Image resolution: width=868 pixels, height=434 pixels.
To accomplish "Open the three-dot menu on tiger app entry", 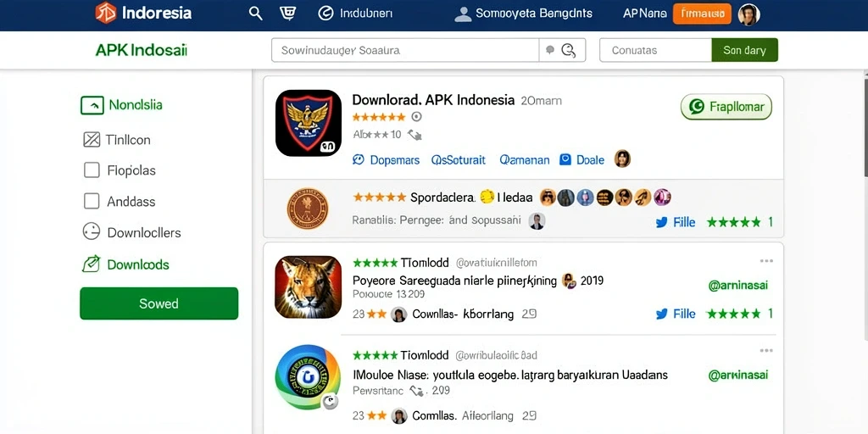I will click(x=766, y=261).
